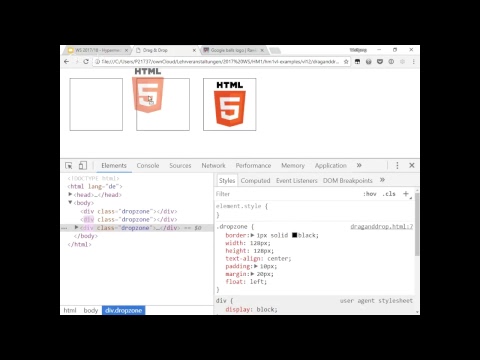
Task: Switch to the WS 2017/18 browser tab
Action: point(98,50)
